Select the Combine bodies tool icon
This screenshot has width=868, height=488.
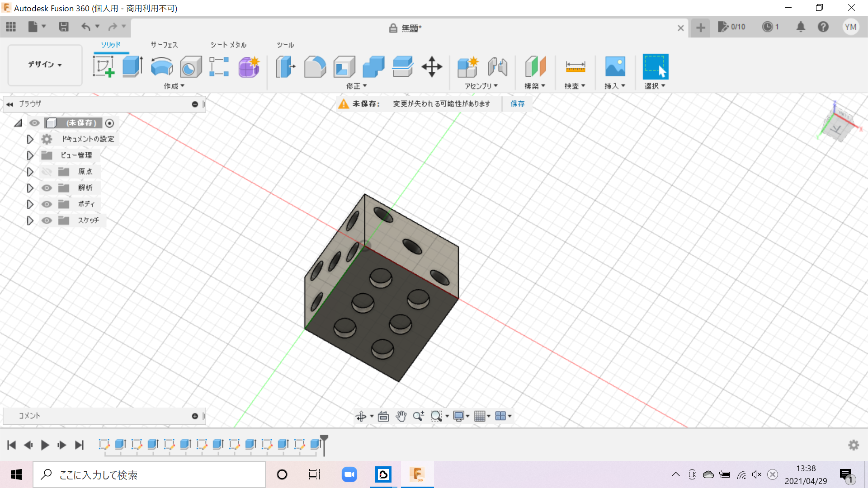(373, 66)
